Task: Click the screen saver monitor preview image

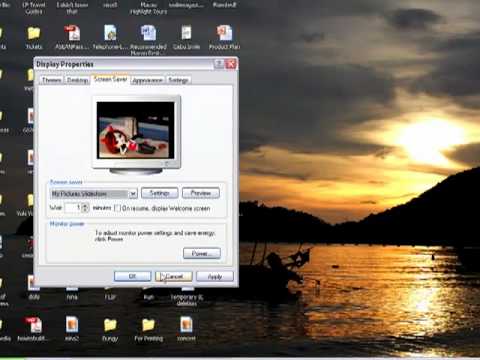Action: (x=136, y=130)
